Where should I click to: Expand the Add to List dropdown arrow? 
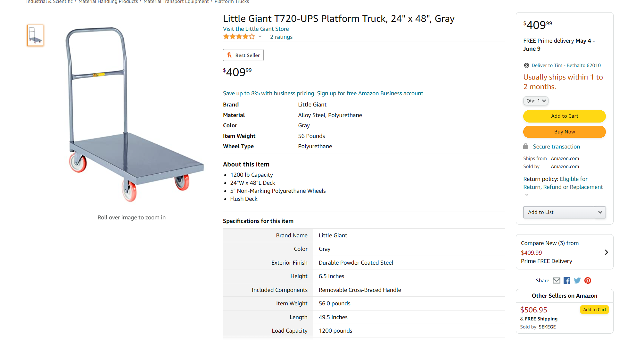click(600, 212)
